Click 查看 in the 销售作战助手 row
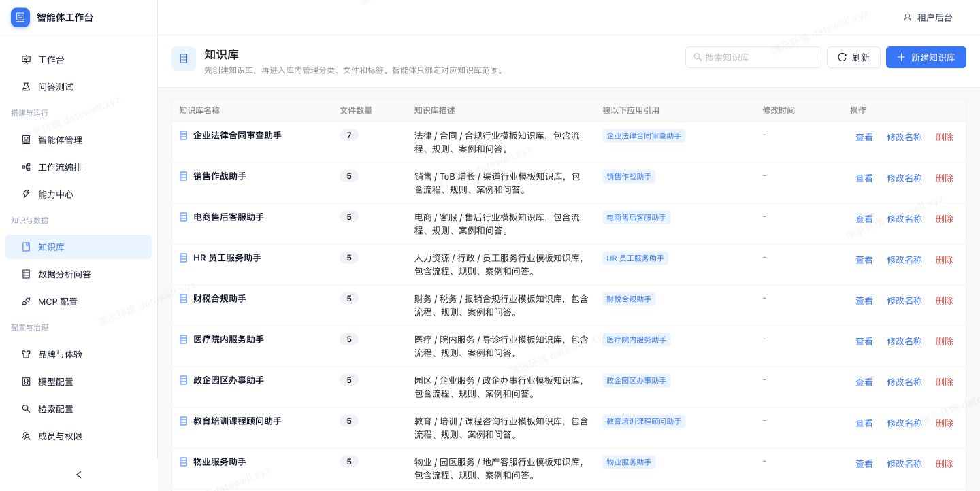This screenshot has height=491, width=980. coord(864,178)
